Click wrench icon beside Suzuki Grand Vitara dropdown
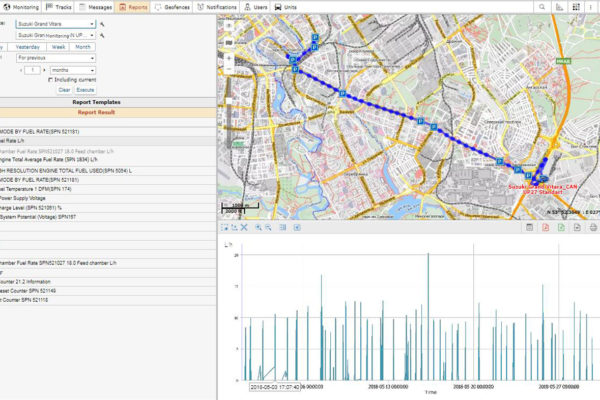Image resolution: width=600 pixels, height=400 pixels. (x=102, y=22)
